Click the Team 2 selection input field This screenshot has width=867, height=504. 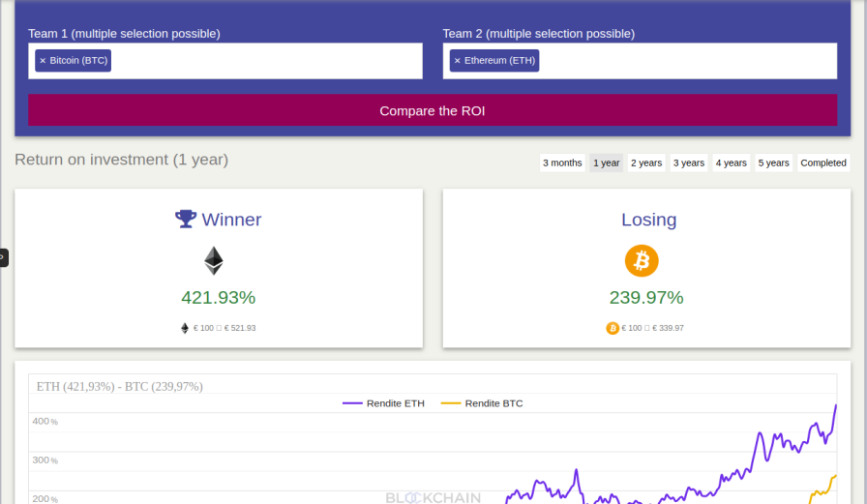click(640, 61)
